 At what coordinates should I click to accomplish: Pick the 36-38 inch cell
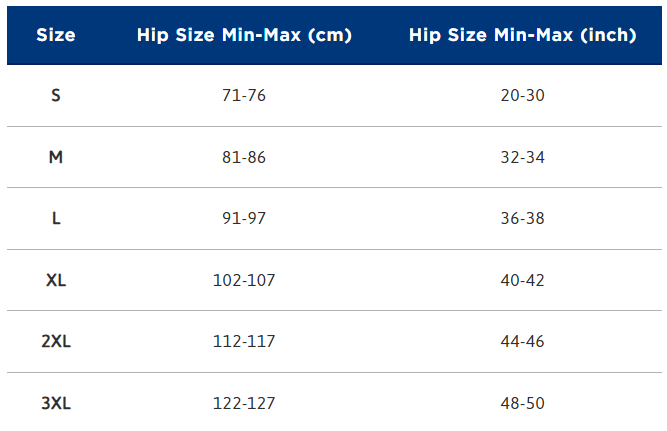[522, 218]
